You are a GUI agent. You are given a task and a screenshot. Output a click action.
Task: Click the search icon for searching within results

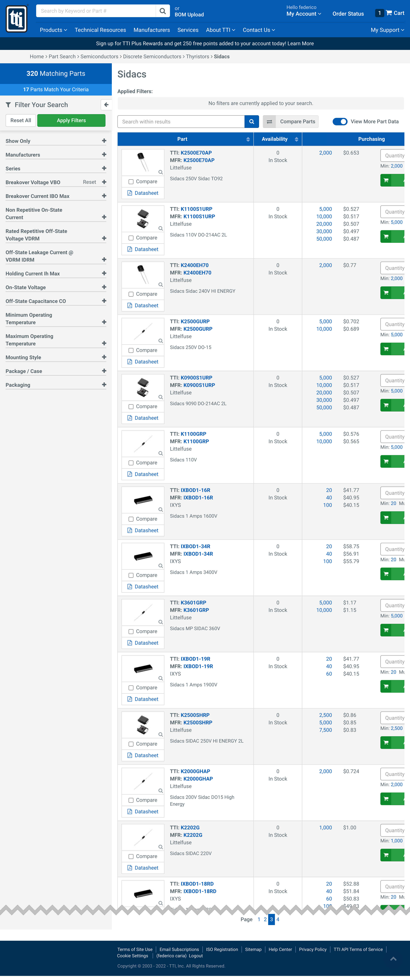(251, 121)
